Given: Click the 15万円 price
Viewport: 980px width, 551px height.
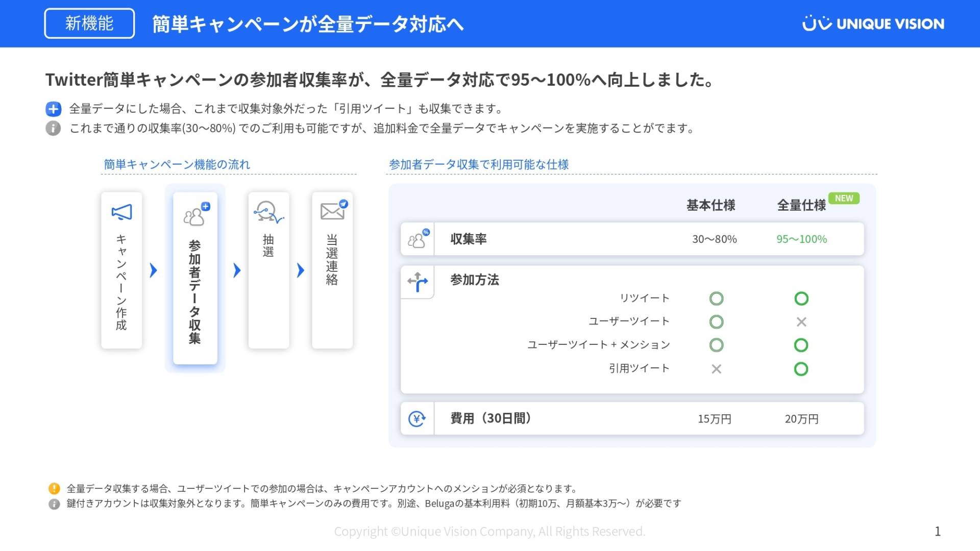Looking at the screenshot, I should (x=715, y=419).
